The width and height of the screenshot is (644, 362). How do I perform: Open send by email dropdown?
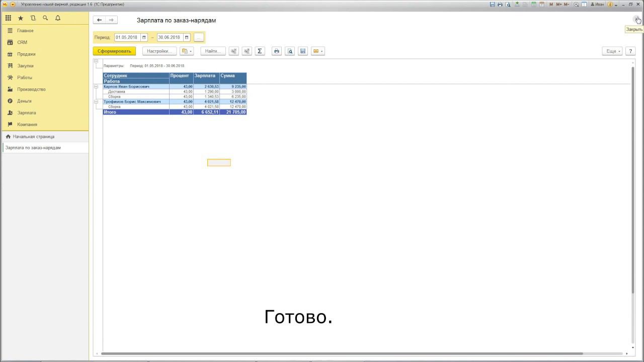[317, 51]
